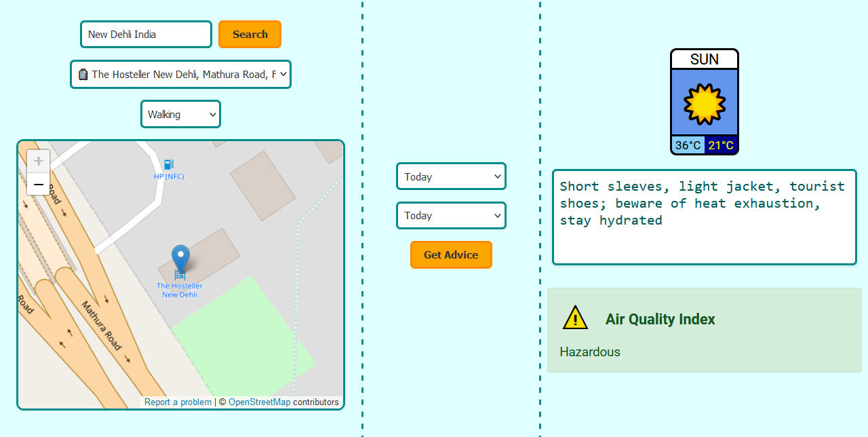This screenshot has width=868, height=437.
Task: Open the upper Today date dropdown
Action: pyautogui.click(x=451, y=176)
